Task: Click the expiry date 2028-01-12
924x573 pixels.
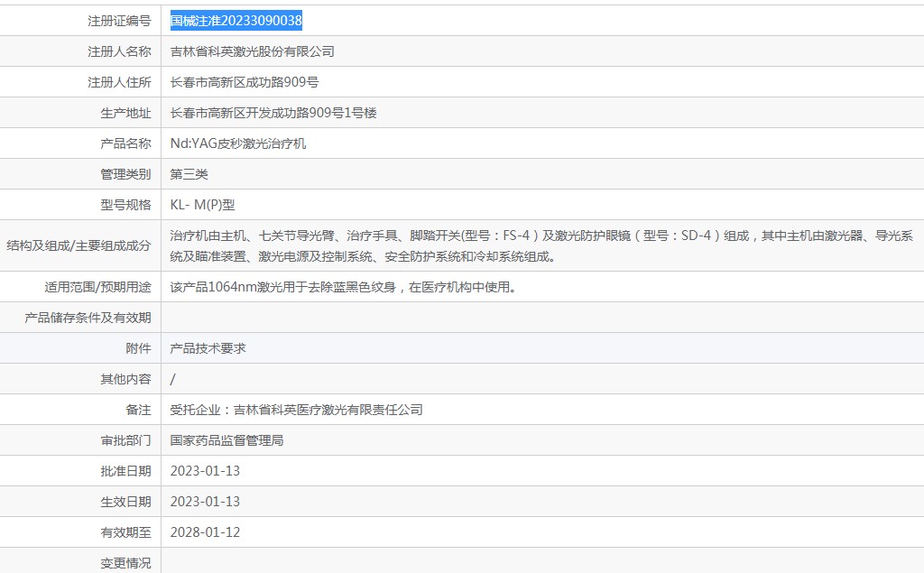Action: point(205,532)
